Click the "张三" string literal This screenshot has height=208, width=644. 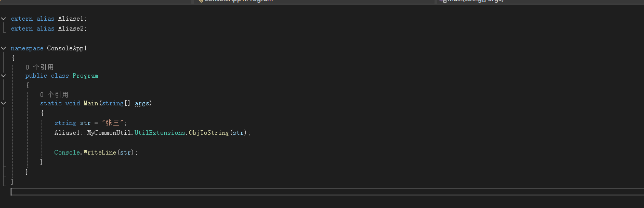(113, 123)
